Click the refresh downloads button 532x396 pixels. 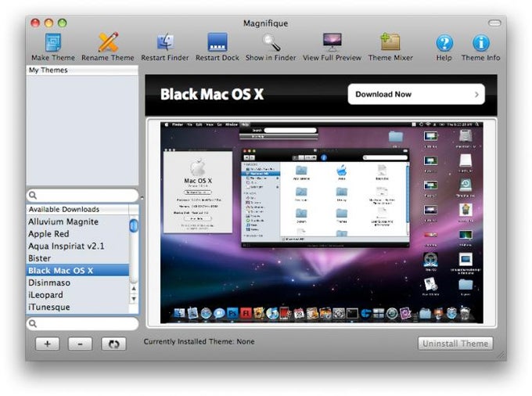point(113,344)
